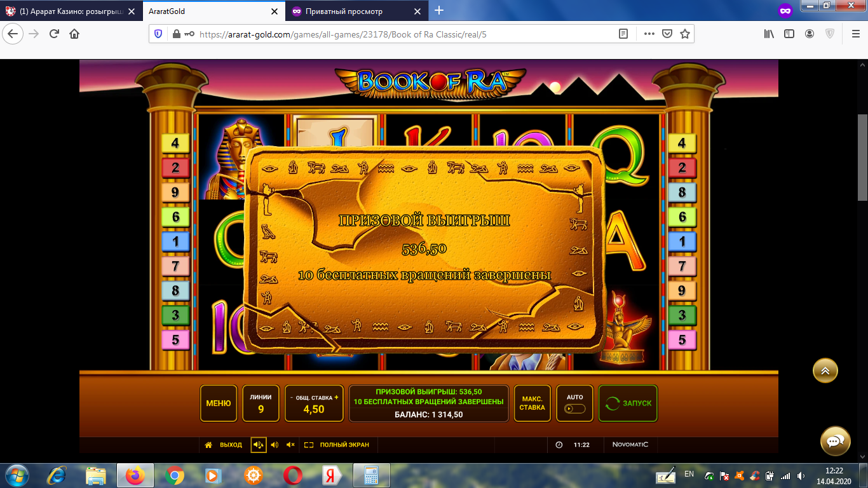
Task: Select payline 8 on the right column
Action: (x=682, y=193)
